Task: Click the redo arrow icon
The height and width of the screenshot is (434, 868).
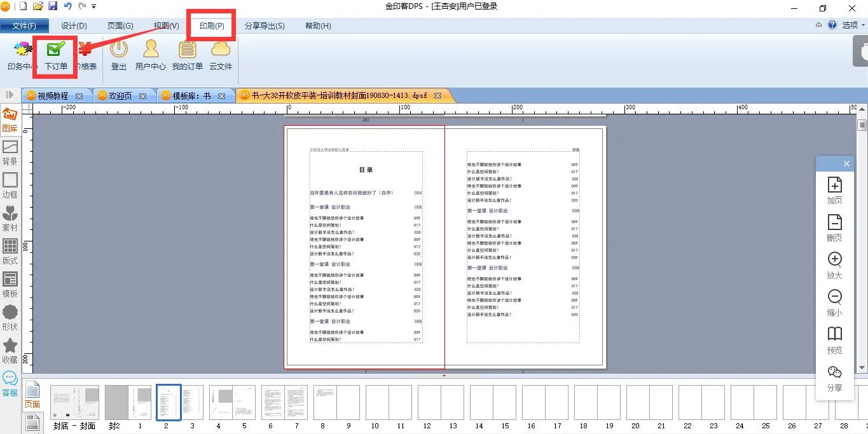Action: tap(82, 6)
